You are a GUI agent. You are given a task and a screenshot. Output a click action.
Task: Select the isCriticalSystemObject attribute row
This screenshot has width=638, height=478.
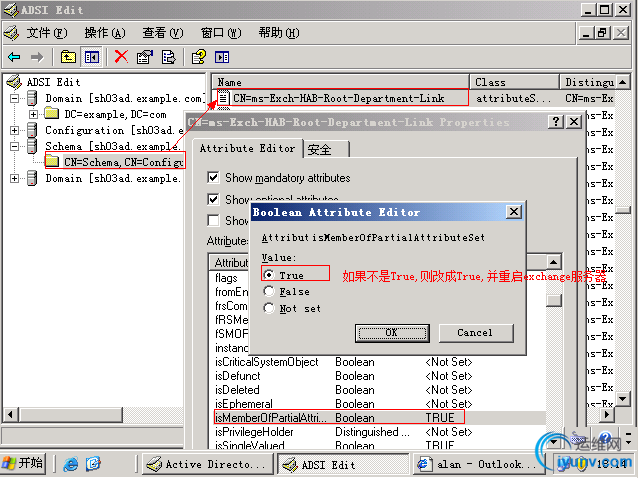(378, 362)
